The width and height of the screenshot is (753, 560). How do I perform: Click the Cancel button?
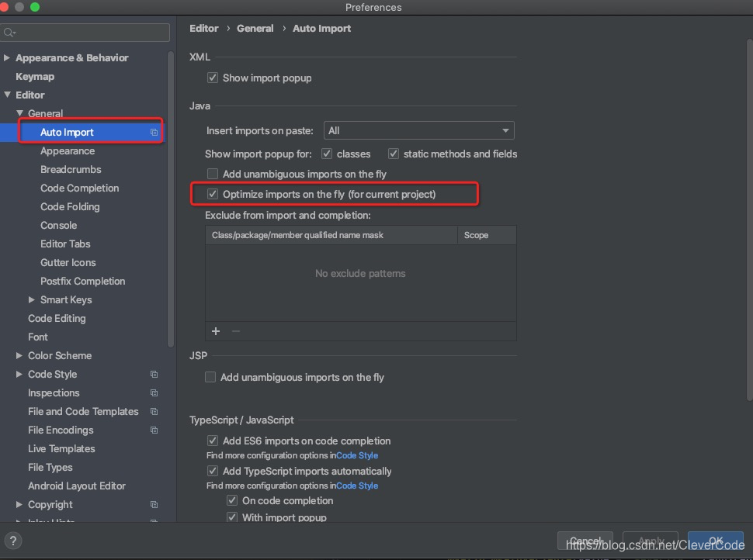(585, 541)
